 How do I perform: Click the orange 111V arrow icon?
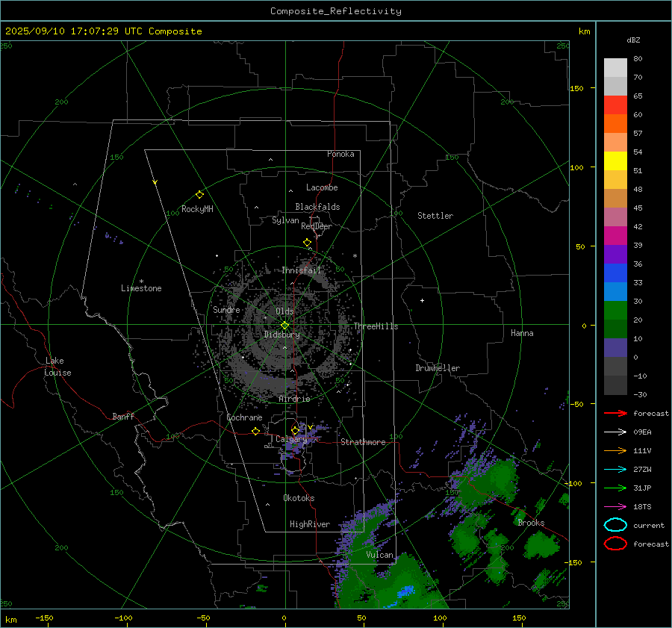click(x=615, y=450)
